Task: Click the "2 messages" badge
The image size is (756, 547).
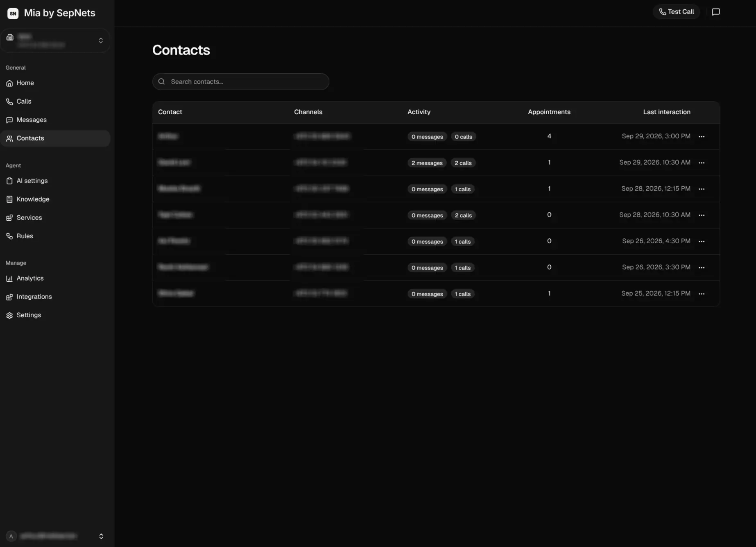Action: pyautogui.click(x=427, y=163)
